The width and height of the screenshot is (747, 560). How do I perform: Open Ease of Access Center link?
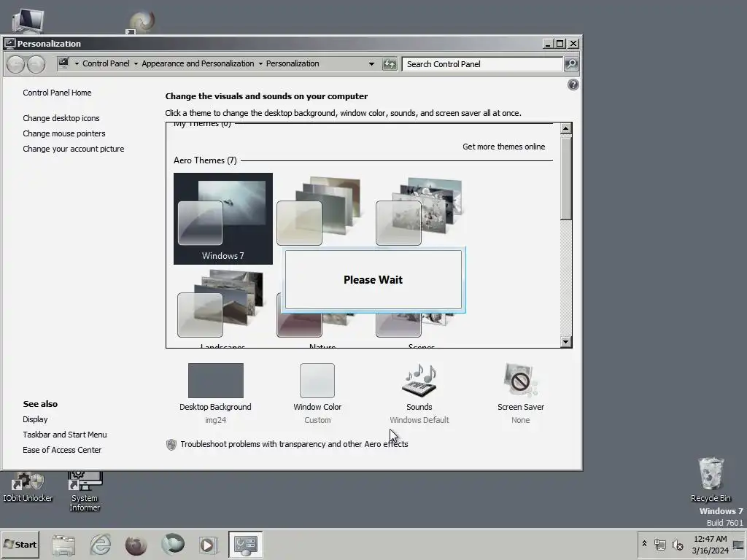tap(62, 450)
